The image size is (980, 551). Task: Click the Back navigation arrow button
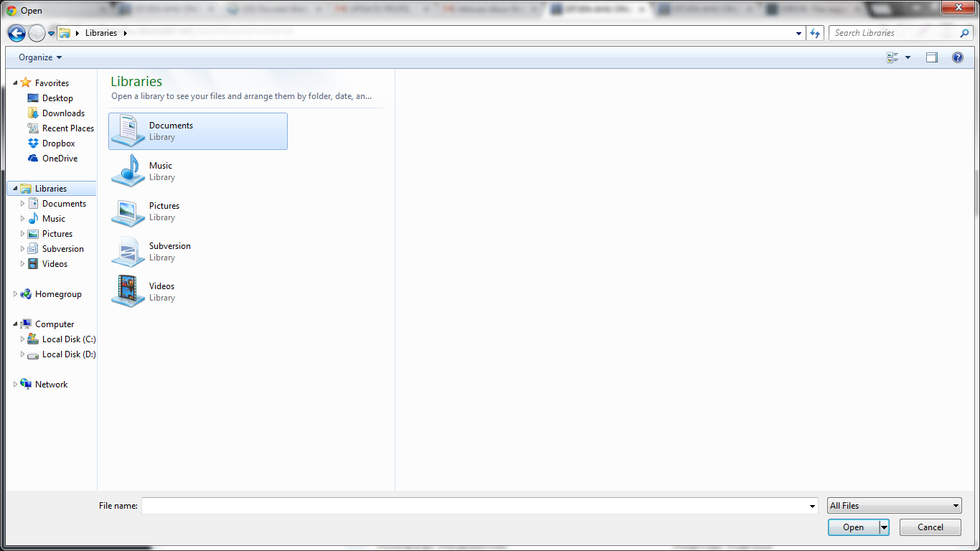[17, 33]
